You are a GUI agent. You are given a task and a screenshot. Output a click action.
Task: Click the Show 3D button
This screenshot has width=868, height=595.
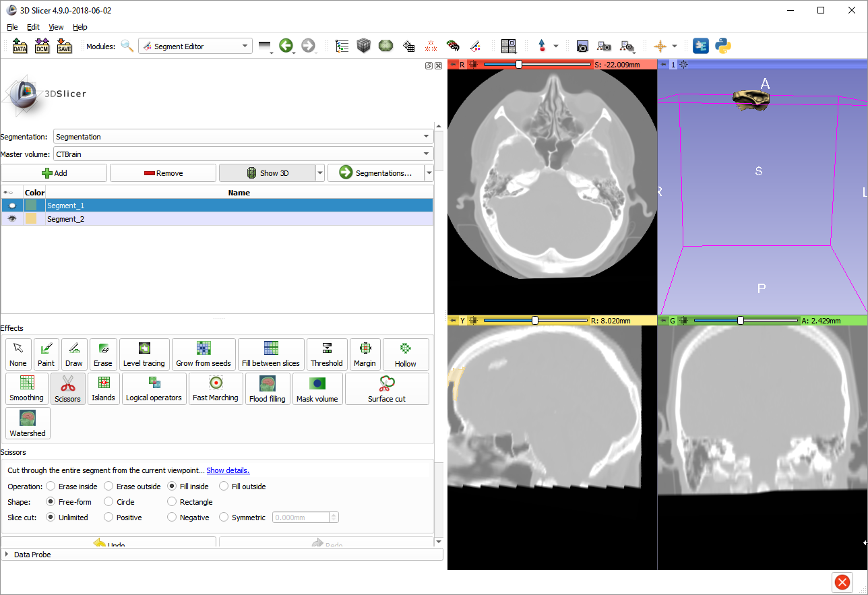point(268,173)
